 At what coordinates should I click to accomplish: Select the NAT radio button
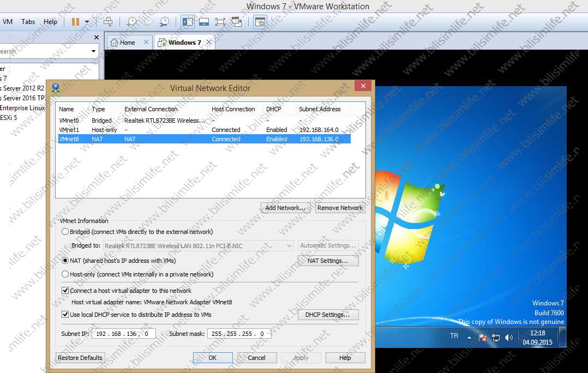tap(65, 261)
